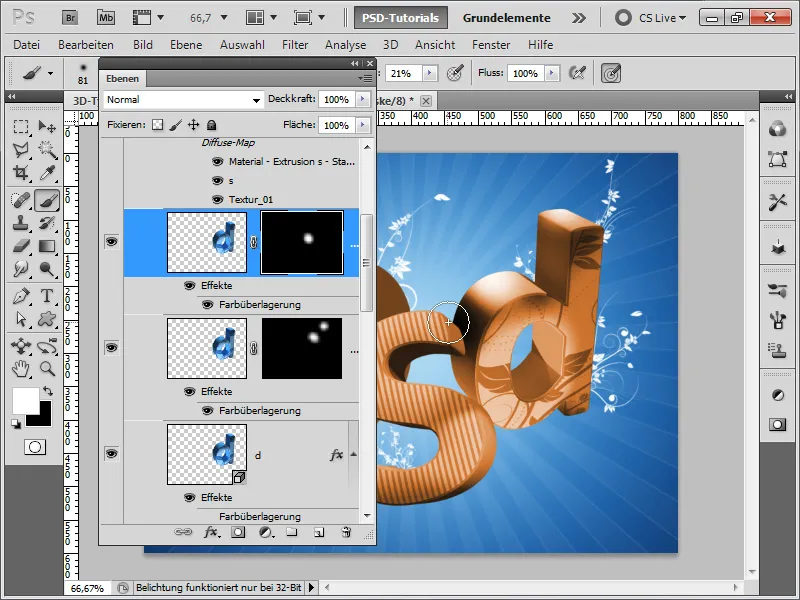Image resolution: width=800 pixels, height=600 pixels.
Task: Select the Path Selection tool
Action: pyautogui.click(x=20, y=319)
